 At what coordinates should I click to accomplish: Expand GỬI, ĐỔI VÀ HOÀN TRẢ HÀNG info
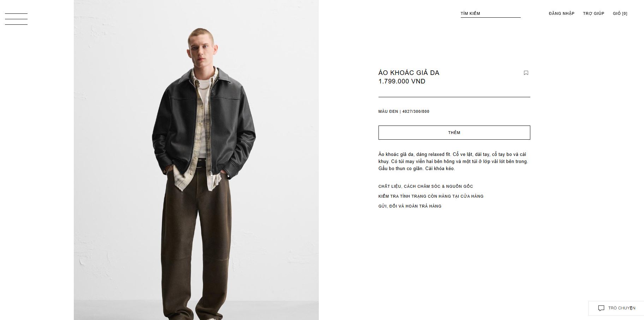coord(410,206)
